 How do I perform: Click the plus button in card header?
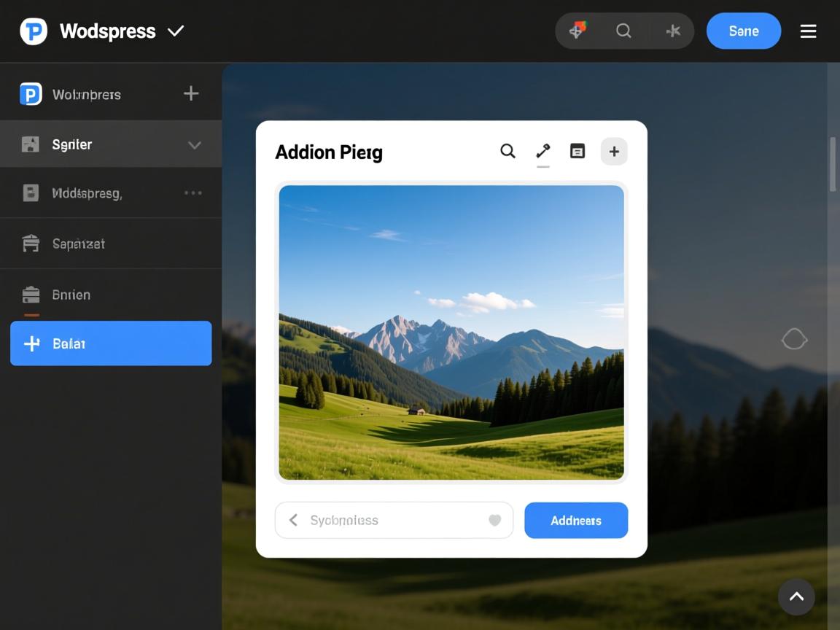[614, 151]
